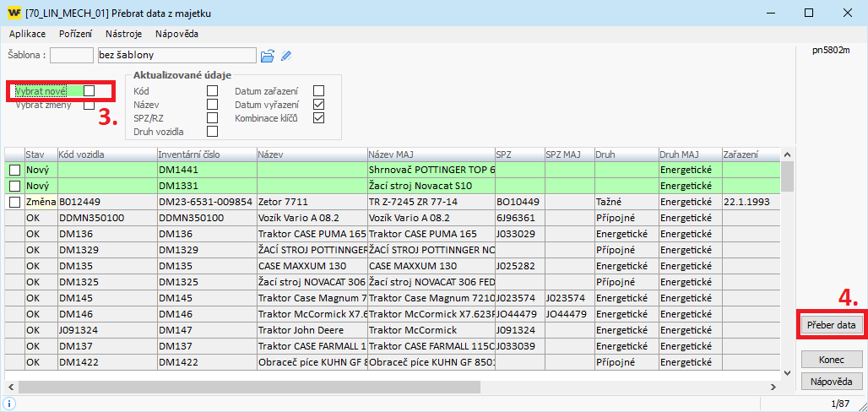The height and width of the screenshot is (412, 868).
Task: Click date cell '22.1.1993'
Action: coord(751,202)
